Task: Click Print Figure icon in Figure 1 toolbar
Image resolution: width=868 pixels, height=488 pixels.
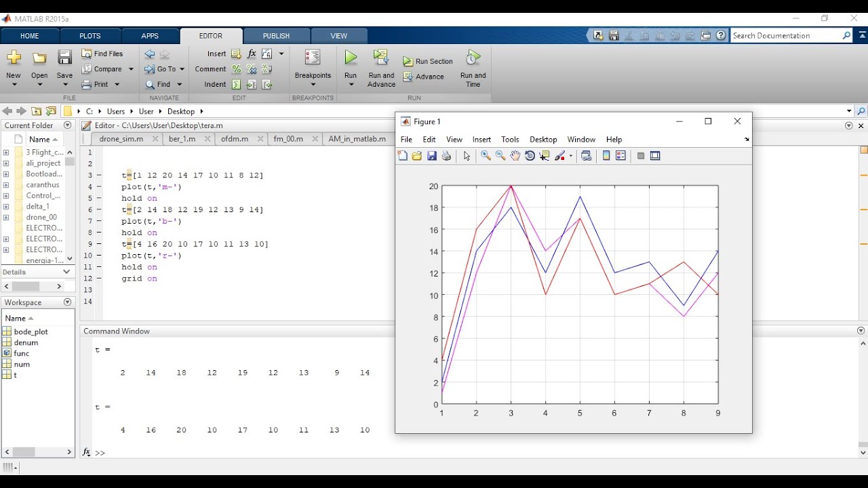Action: (446, 156)
